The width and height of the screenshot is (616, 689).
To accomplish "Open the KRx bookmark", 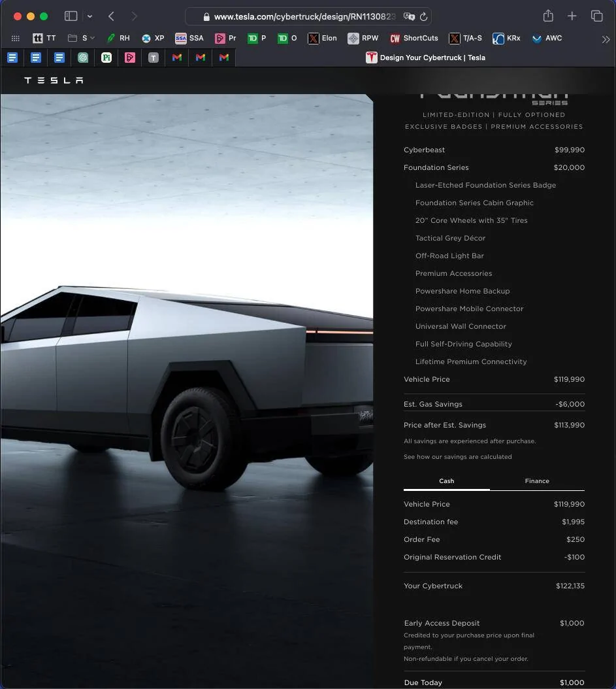I will click(506, 38).
